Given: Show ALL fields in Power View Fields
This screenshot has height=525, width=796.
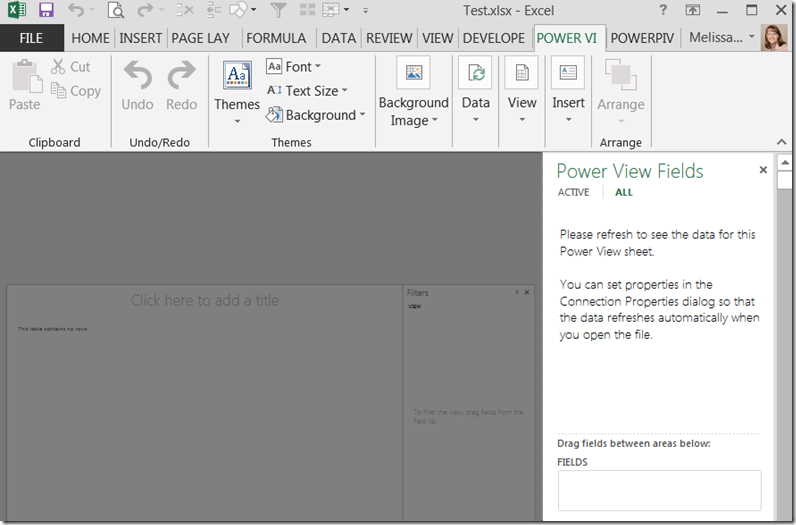Looking at the screenshot, I should click(624, 192).
